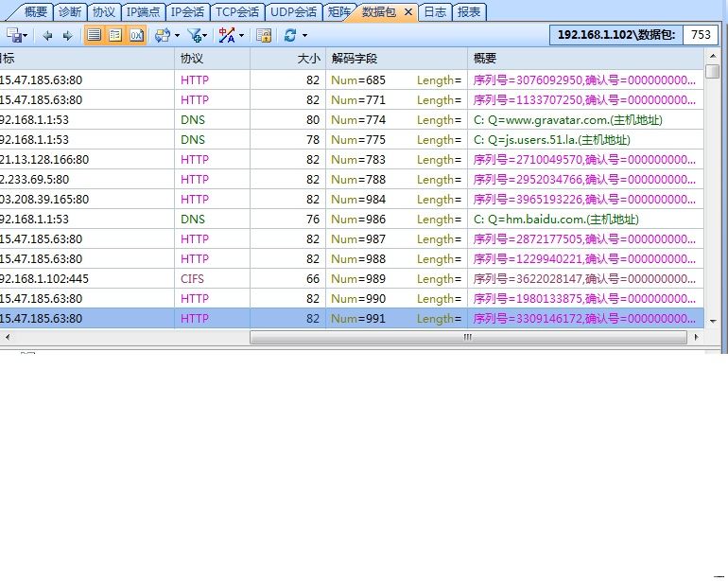
Task: Open the TCP会话 tab
Action: [x=236, y=12]
